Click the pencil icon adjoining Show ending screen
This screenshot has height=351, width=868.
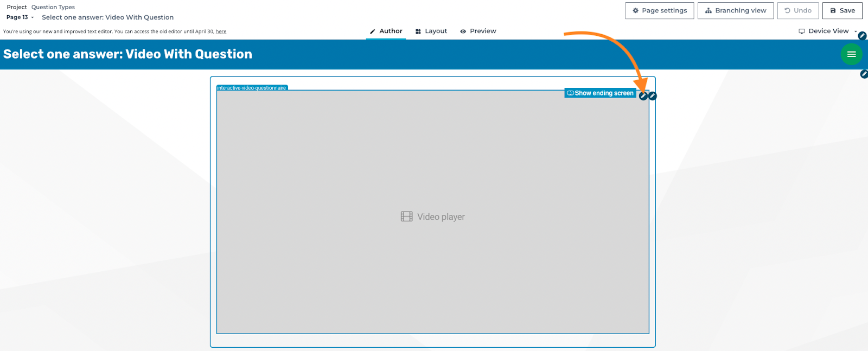(643, 96)
